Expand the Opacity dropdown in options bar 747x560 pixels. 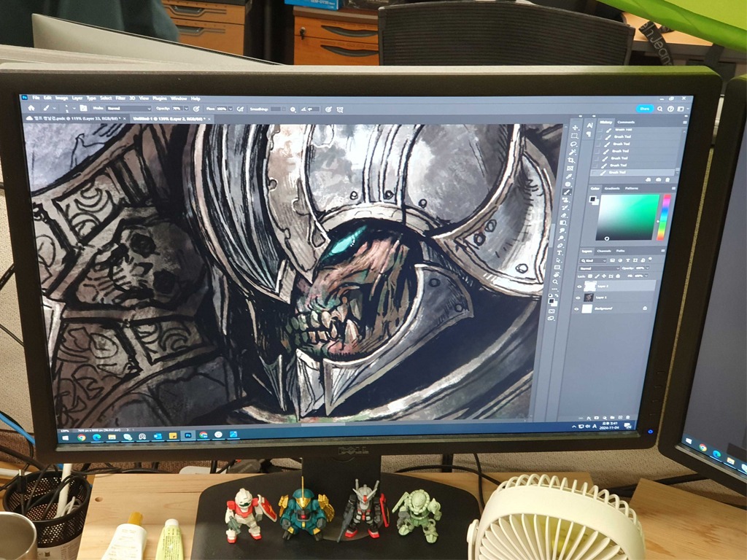click(x=187, y=108)
